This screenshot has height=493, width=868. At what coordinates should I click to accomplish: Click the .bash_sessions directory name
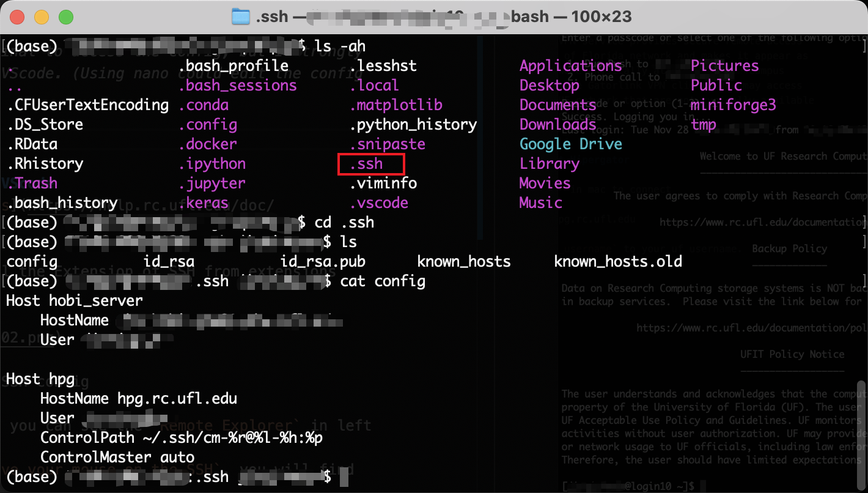[x=238, y=85]
